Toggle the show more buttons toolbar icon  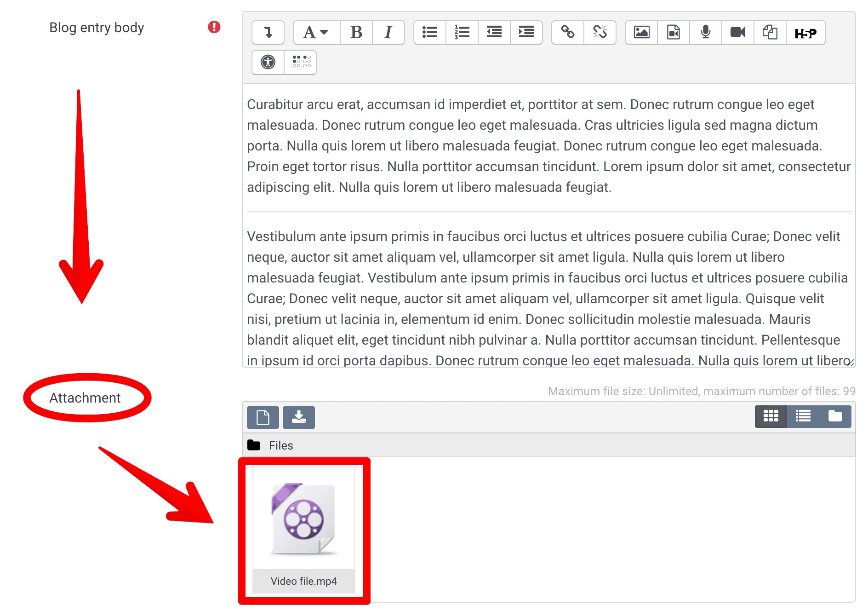[268, 32]
